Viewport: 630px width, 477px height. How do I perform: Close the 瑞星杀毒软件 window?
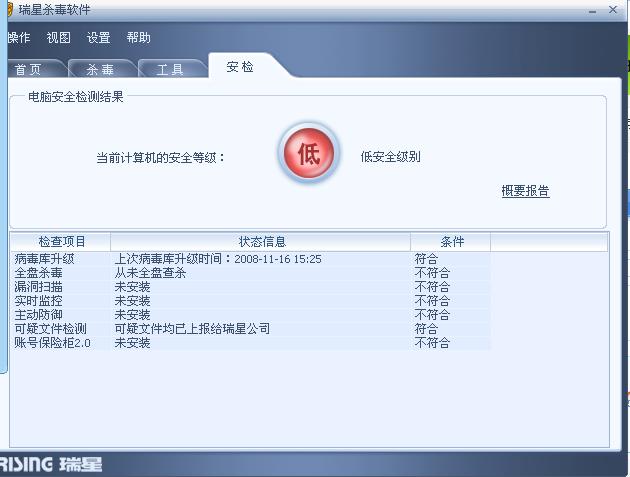pyautogui.click(x=613, y=10)
